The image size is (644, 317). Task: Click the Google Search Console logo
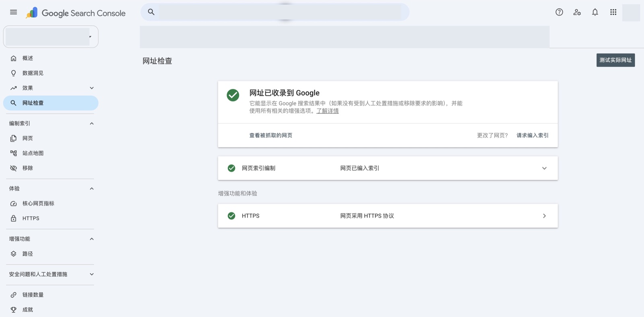click(x=76, y=13)
